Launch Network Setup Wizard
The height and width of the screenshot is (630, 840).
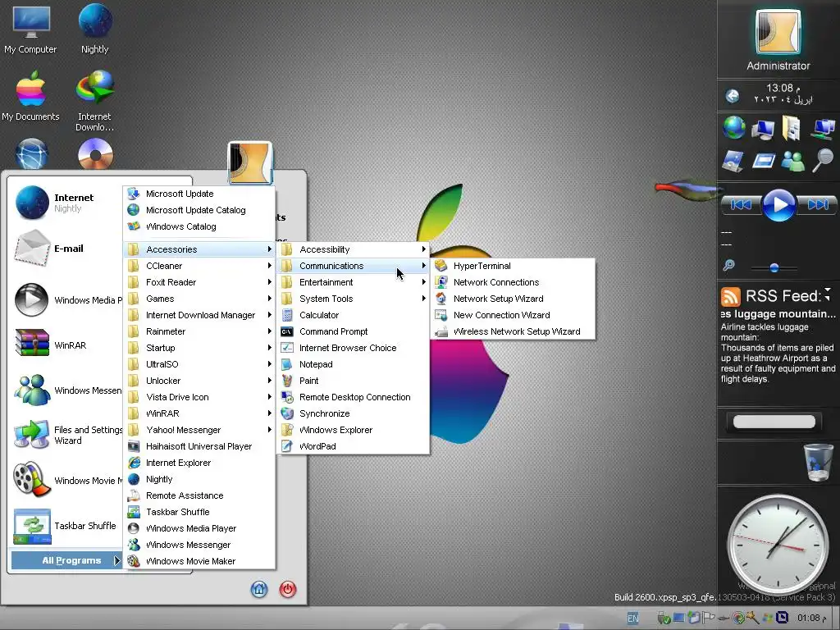click(x=512, y=299)
